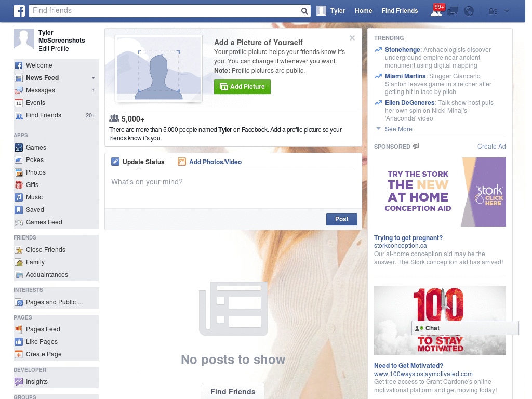The width and height of the screenshot is (532, 399).
Task: Click the Insights chart icon
Action: tap(19, 382)
